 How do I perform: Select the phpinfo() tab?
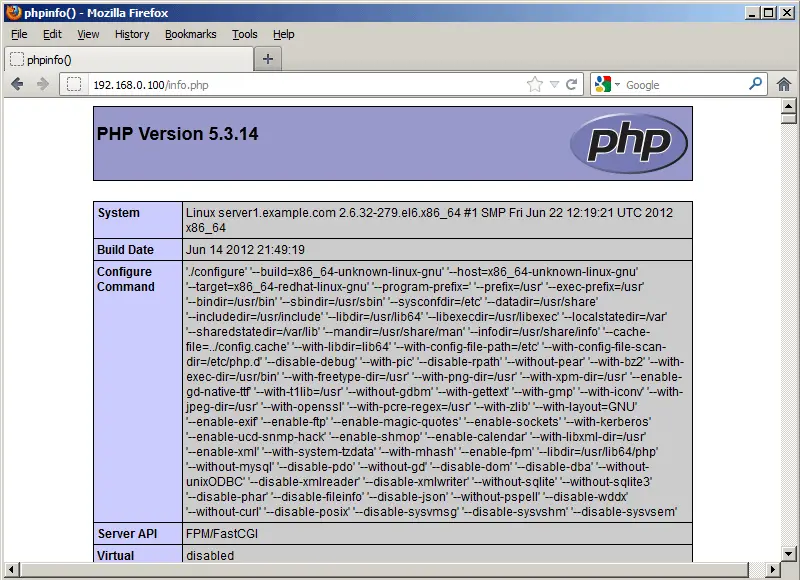point(129,60)
